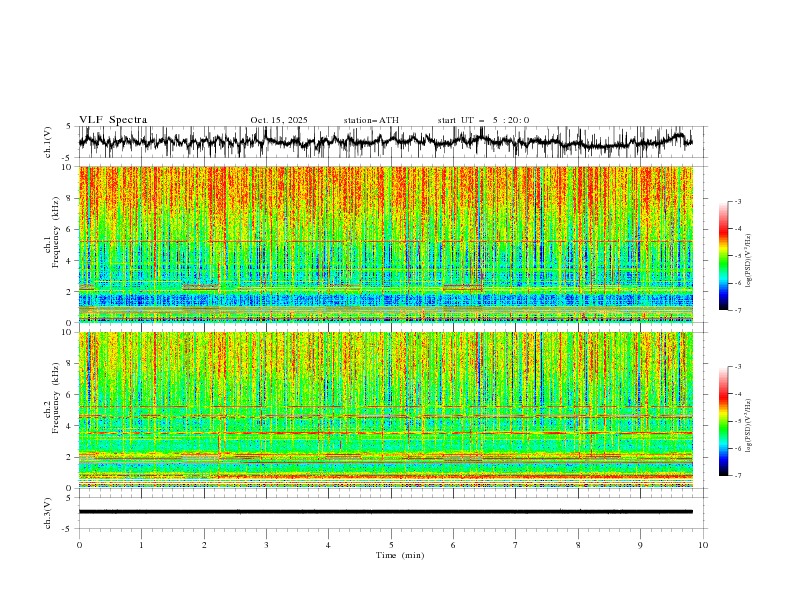
Task: Click the time axis tick label '3'
Action: click(266, 545)
